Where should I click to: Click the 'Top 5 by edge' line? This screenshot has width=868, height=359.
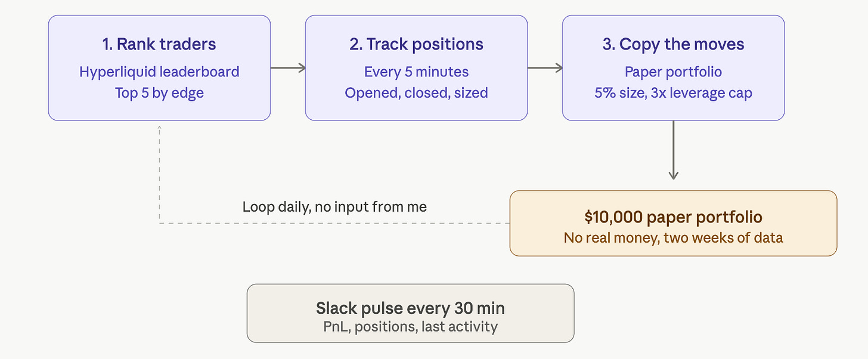tap(159, 94)
